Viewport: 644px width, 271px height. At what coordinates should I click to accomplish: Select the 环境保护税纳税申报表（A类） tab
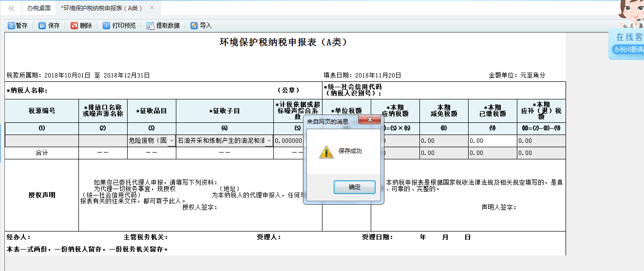(101, 8)
